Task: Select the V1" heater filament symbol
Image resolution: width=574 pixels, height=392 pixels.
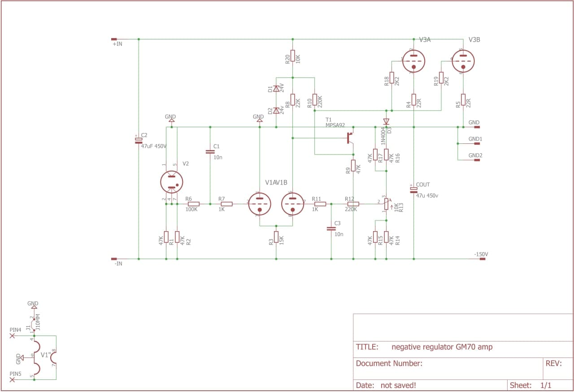Action: click(45, 357)
